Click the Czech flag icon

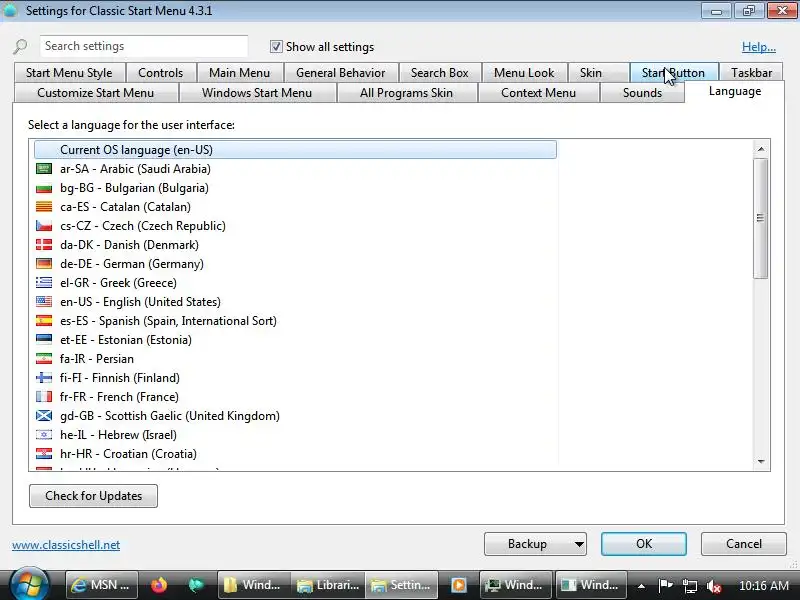click(44, 226)
